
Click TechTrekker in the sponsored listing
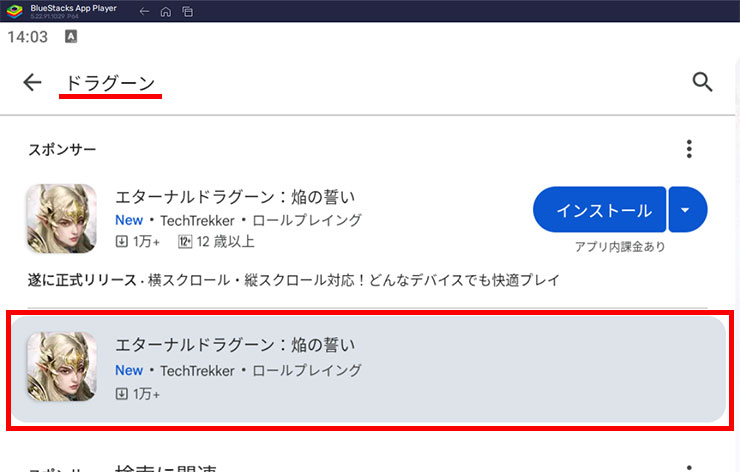point(197,220)
